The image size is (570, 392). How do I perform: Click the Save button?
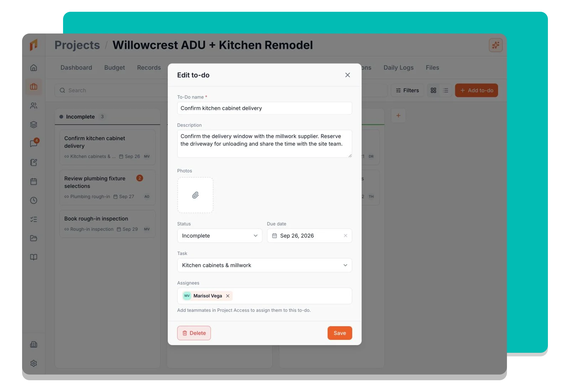click(x=340, y=333)
